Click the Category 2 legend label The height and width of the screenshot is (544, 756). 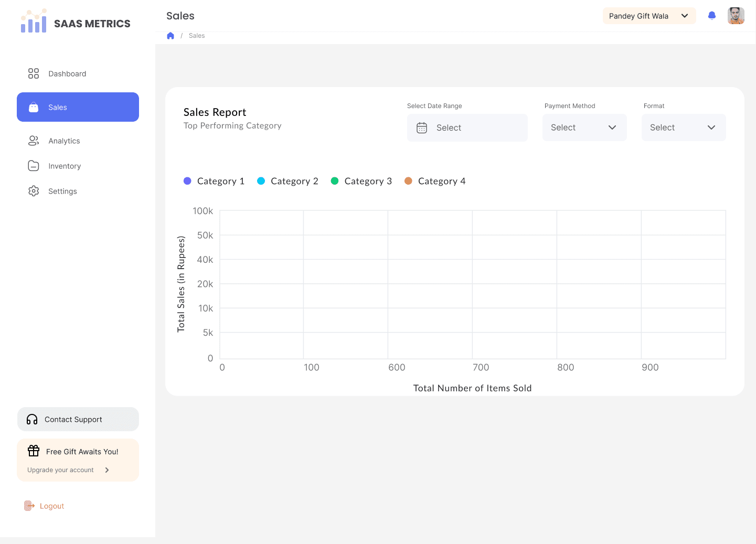pyautogui.click(x=294, y=181)
